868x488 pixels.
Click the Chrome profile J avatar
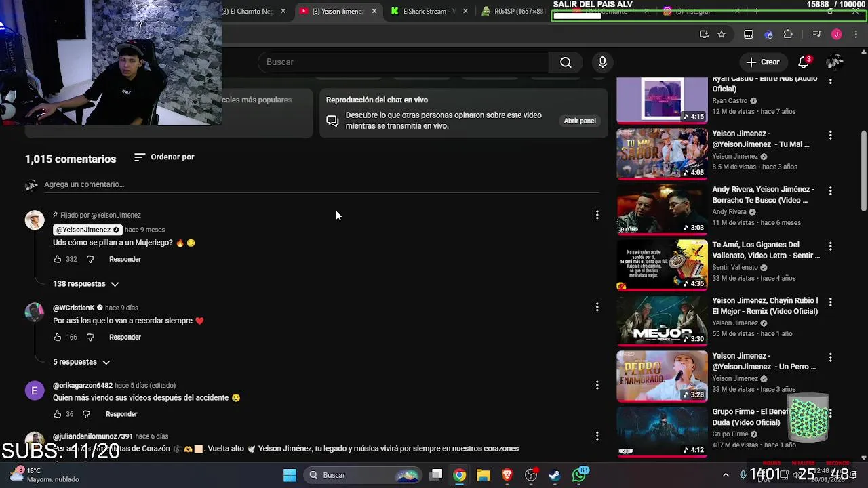click(x=836, y=35)
